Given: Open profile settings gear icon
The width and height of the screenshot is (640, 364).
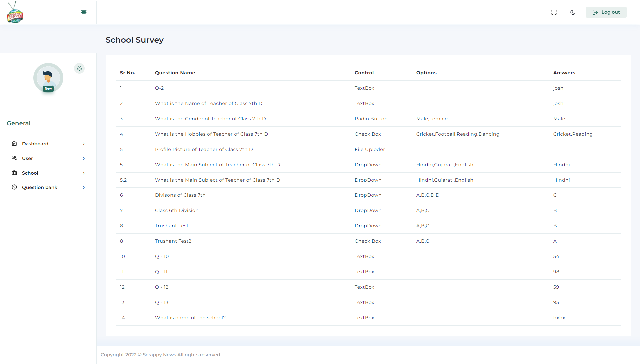Looking at the screenshot, I should coord(79,68).
